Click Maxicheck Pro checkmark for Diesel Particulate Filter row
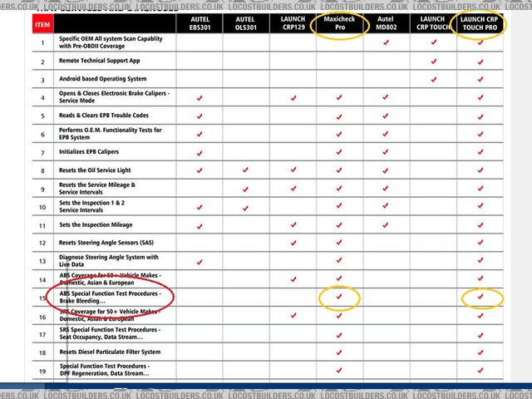This screenshot has width=532, height=399. click(x=339, y=352)
